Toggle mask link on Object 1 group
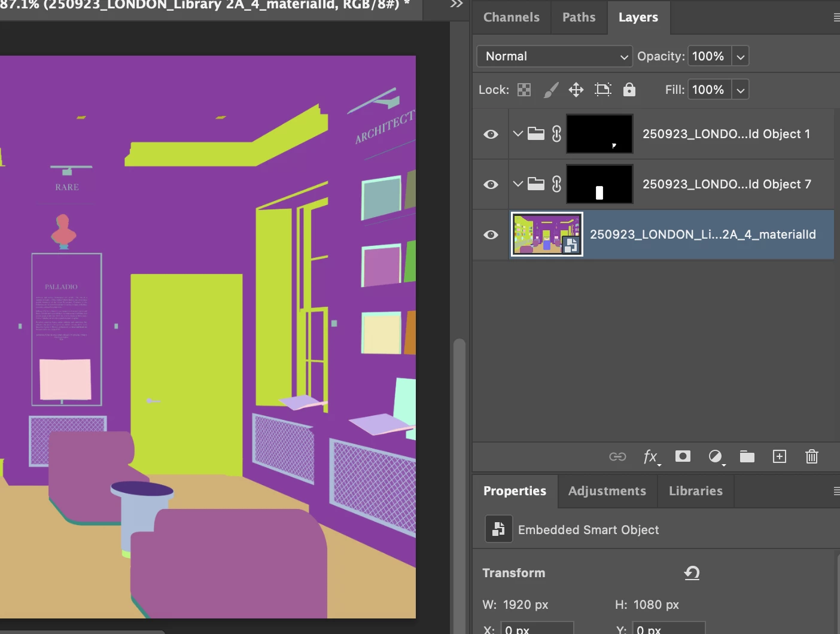The width and height of the screenshot is (840, 634). [556, 134]
